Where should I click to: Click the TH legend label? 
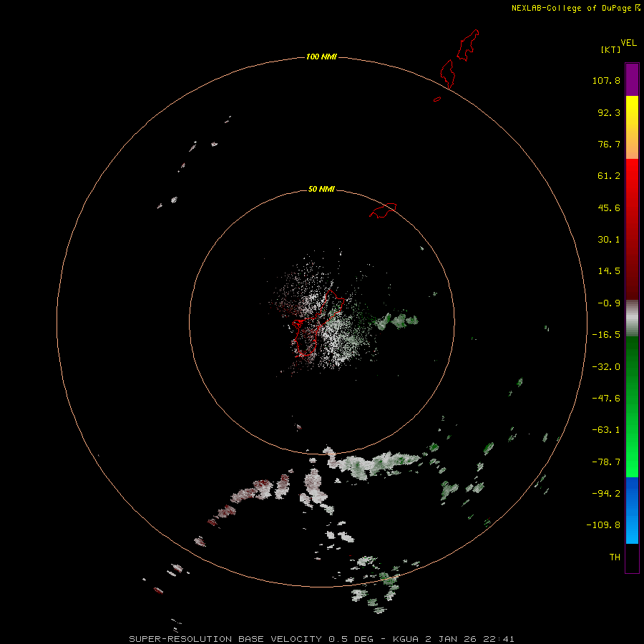click(x=615, y=557)
